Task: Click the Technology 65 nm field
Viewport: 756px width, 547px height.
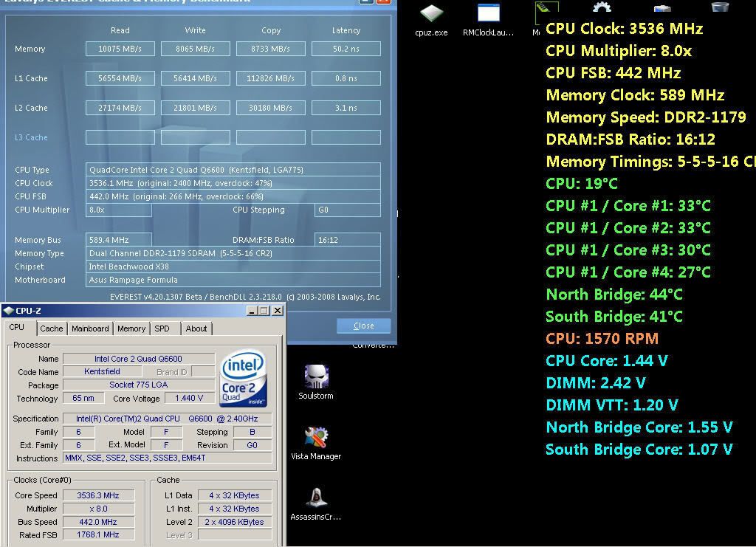Action: coord(83,398)
